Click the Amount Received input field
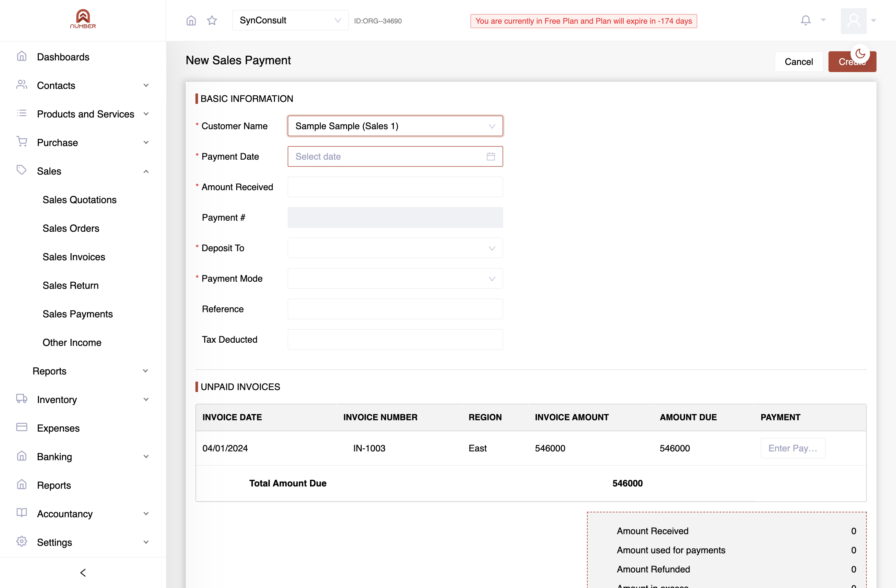This screenshot has height=588, width=896. [x=395, y=187]
